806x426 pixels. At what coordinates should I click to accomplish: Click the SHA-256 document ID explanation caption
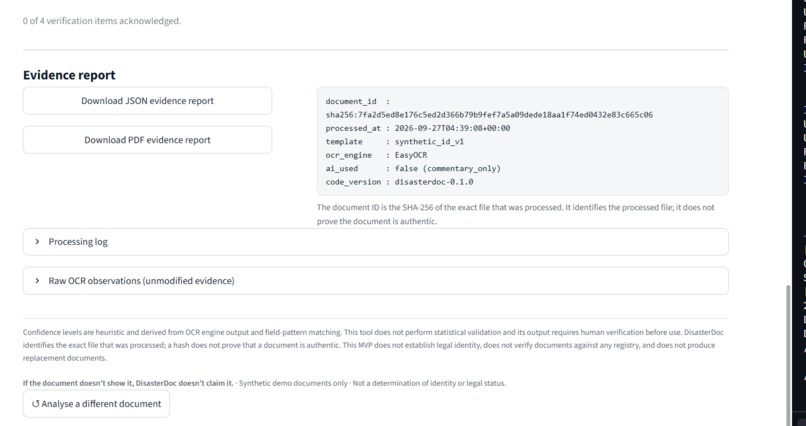tap(516, 214)
